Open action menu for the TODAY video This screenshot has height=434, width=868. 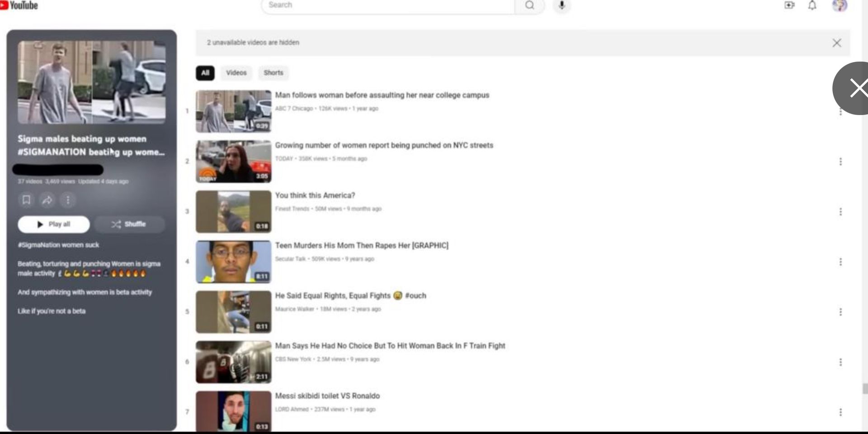[840, 162]
